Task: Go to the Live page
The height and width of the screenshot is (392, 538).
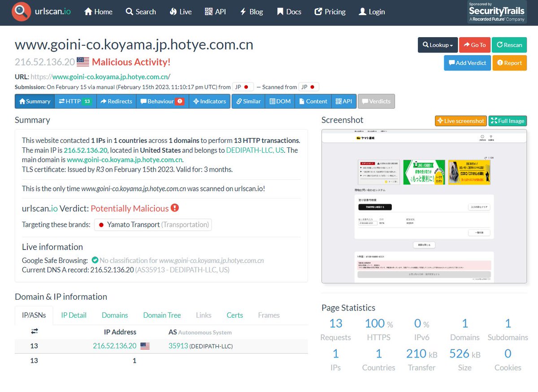Action: [181, 12]
